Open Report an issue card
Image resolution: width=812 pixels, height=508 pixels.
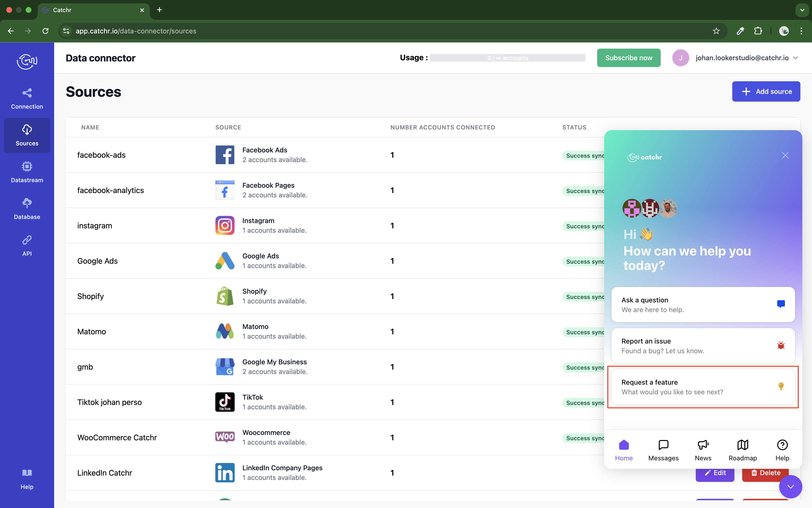[x=703, y=346]
